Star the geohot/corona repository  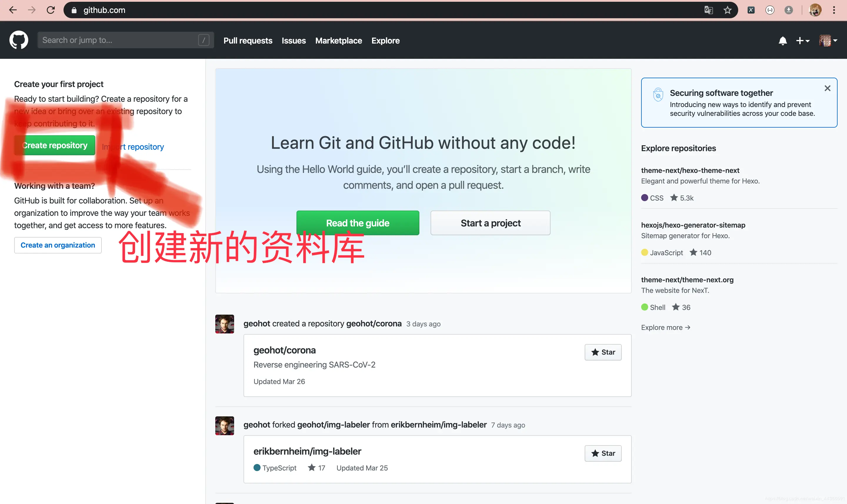[x=603, y=352]
